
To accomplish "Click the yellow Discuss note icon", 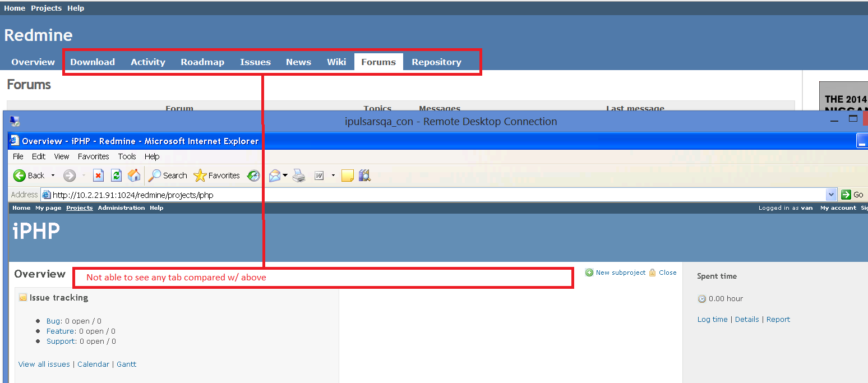I will tap(348, 176).
